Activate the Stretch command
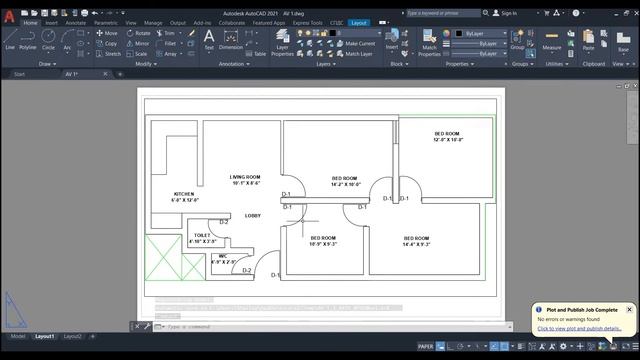Viewport: 640px width, 360px height. tap(109, 53)
